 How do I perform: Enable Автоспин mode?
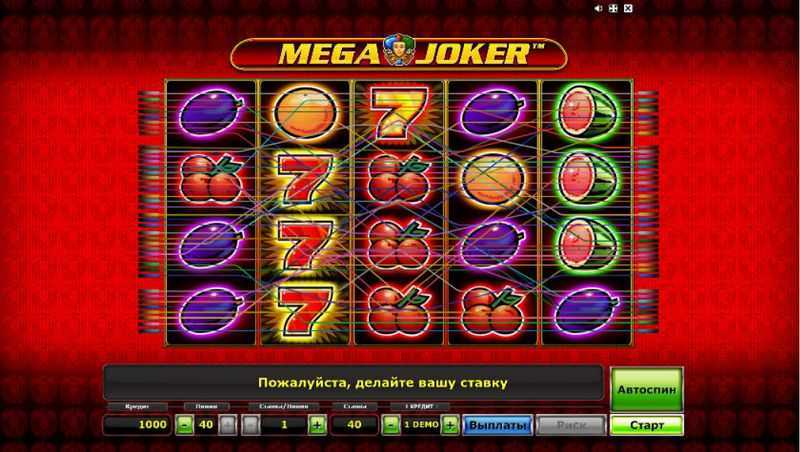tap(646, 389)
